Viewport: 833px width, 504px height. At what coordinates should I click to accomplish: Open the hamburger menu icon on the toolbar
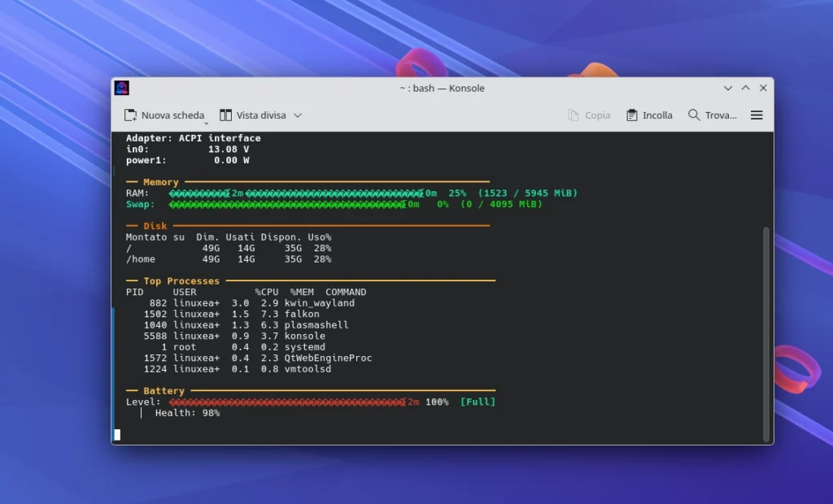point(757,115)
